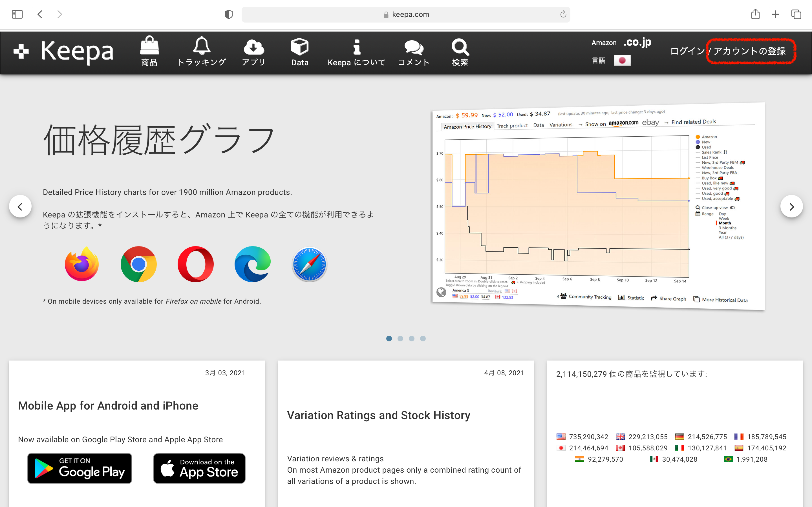The width and height of the screenshot is (812, 507).
Task: Advance carousel with right chevron arrow
Action: (x=791, y=206)
